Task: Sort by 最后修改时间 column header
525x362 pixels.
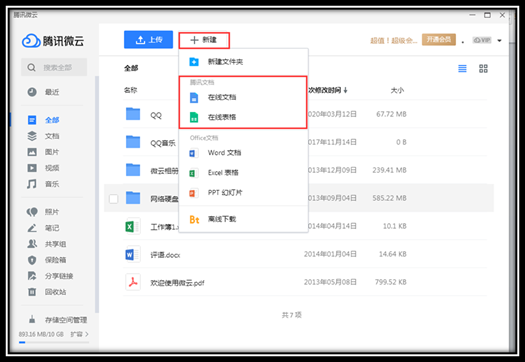Action: tap(328, 90)
